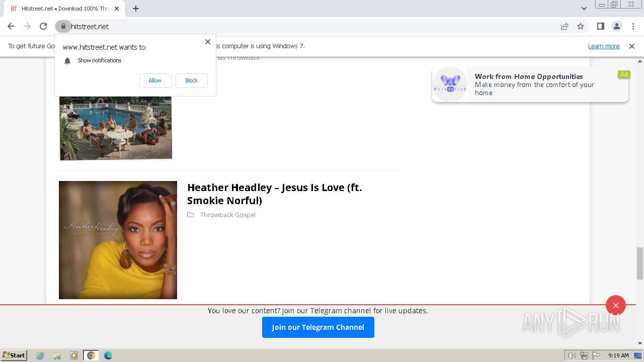
Task: Go back to previous page
Action: click(11, 26)
